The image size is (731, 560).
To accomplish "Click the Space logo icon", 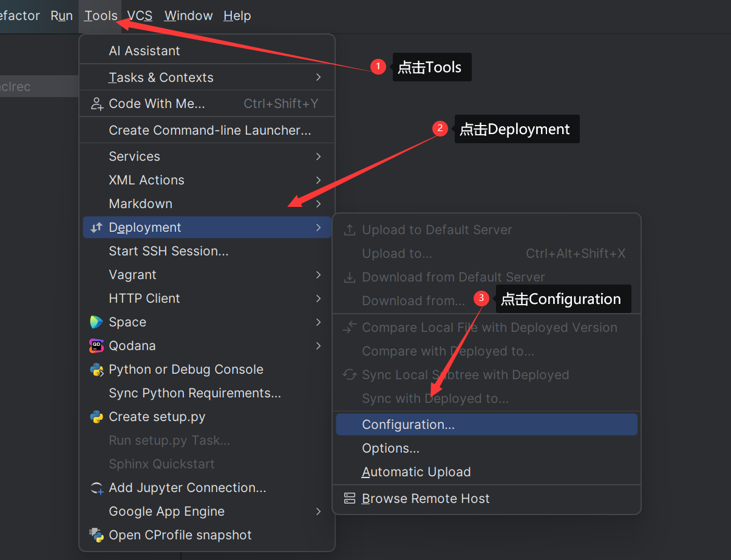I will tap(97, 322).
